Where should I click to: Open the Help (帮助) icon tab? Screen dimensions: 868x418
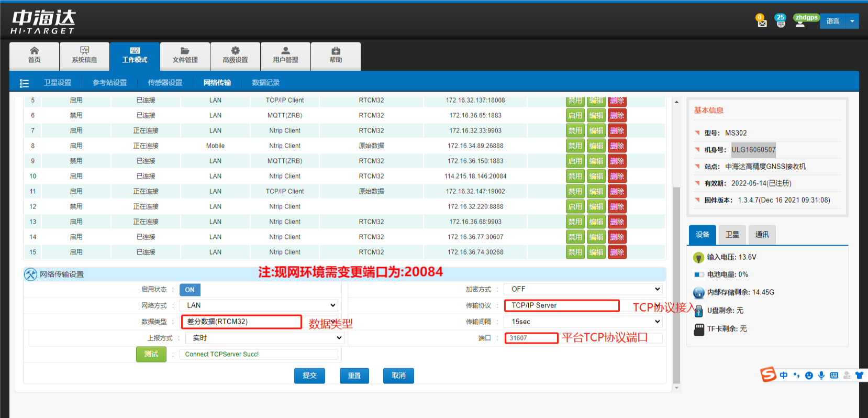336,55
